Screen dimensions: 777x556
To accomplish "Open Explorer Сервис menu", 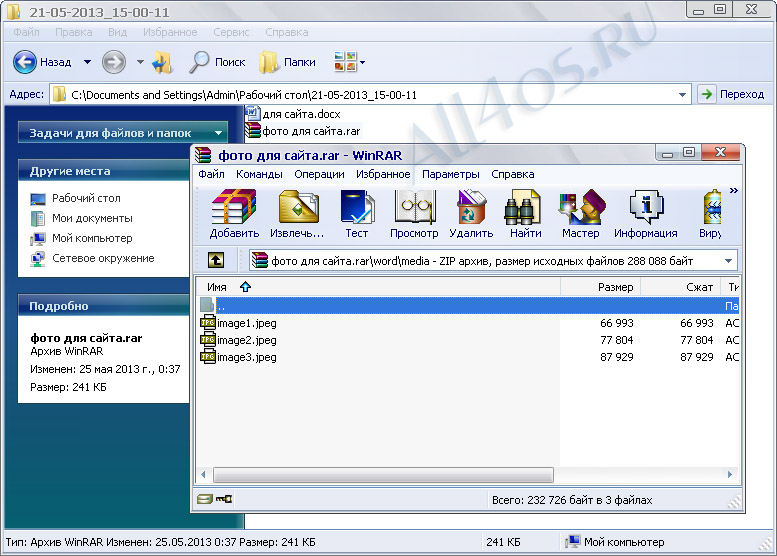I will [231, 32].
